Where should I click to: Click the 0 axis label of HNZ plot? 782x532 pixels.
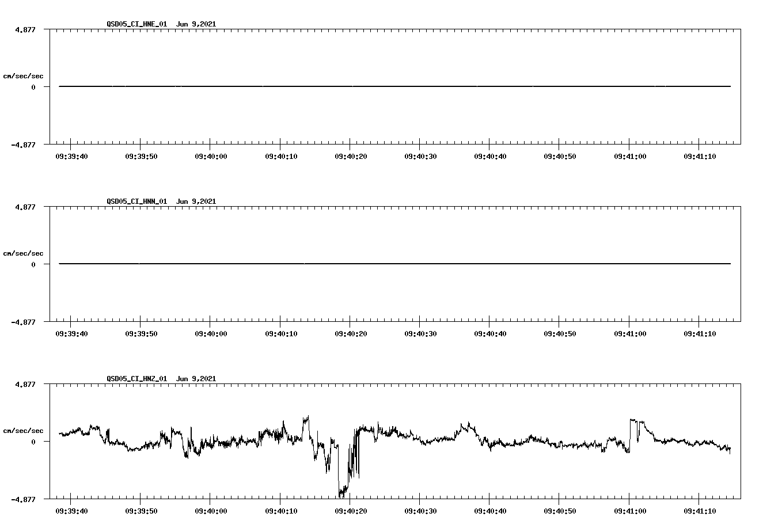point(33,442)
